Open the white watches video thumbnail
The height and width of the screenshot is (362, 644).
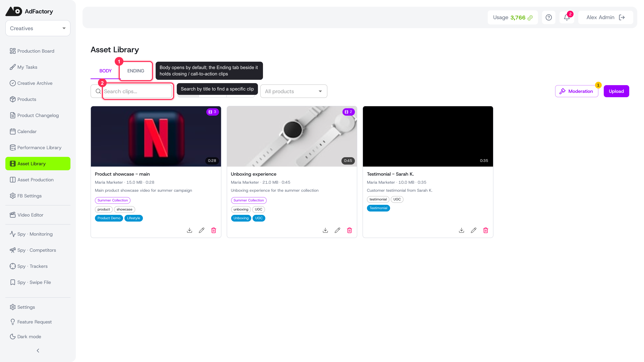click(x=292, y=136)
